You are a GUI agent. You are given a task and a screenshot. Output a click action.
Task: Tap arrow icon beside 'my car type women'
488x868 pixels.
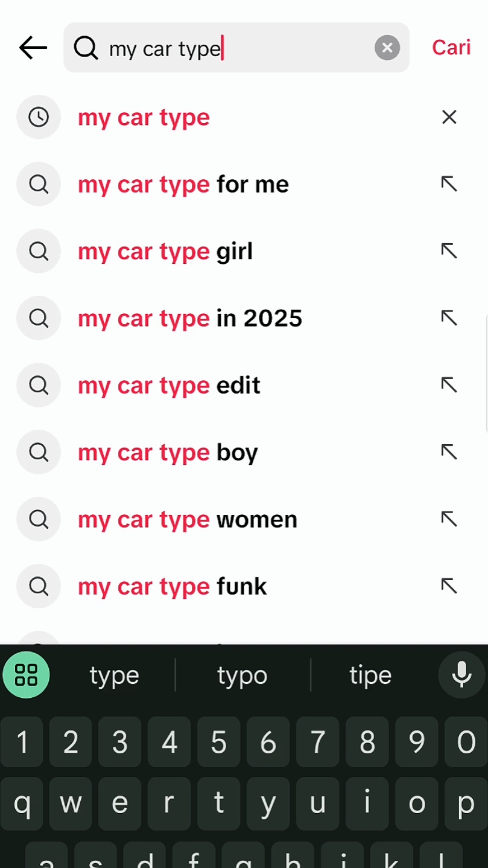pos(449,519)
